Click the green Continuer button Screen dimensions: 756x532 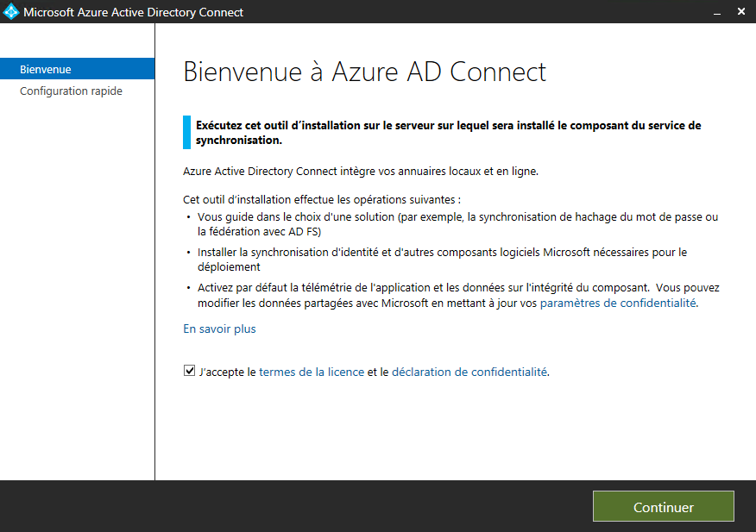[x=664, y=506]
